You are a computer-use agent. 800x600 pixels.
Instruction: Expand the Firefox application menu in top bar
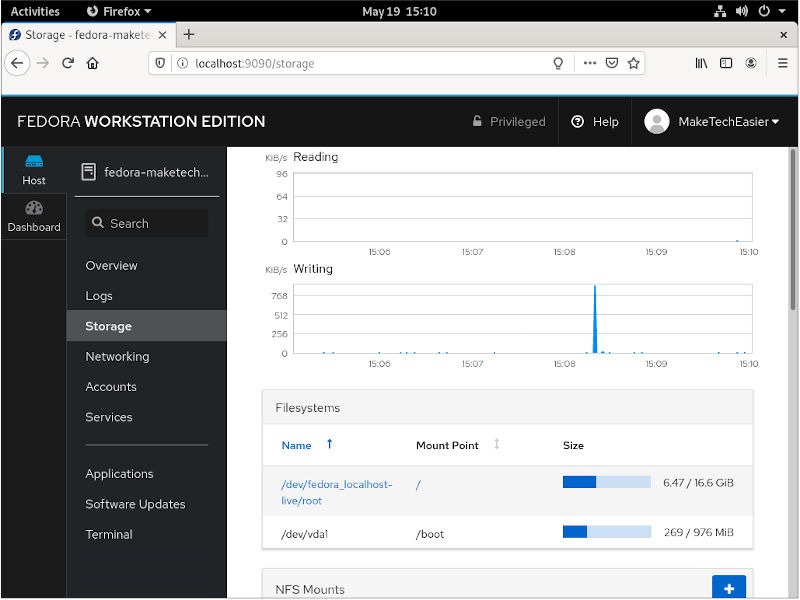pyautogui.click(x=119, y=11)
